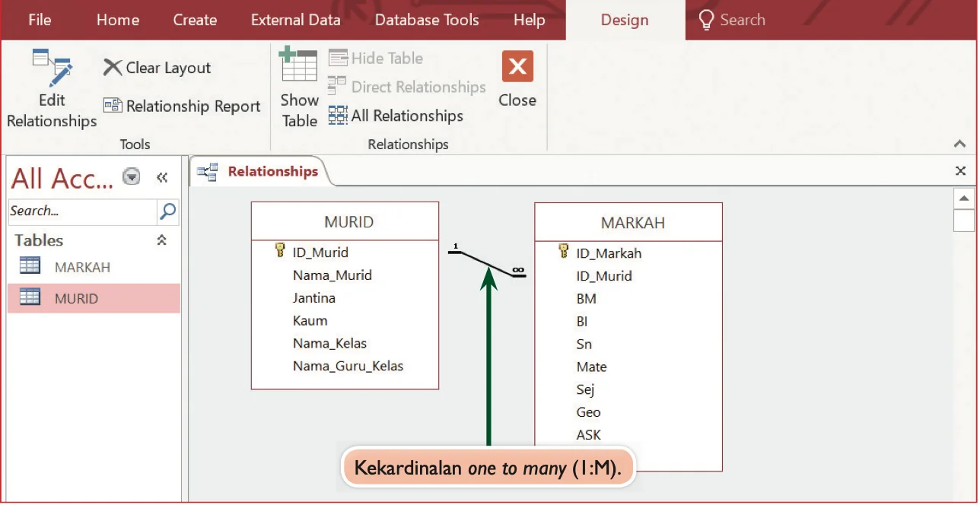Click the MARKAH table title bar
The width and height of the screenshot is (980, 505).
(628, 223)
